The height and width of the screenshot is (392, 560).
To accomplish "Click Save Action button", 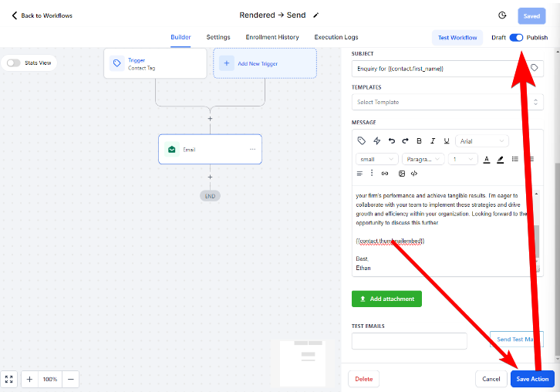I will [x=532, y=379].
